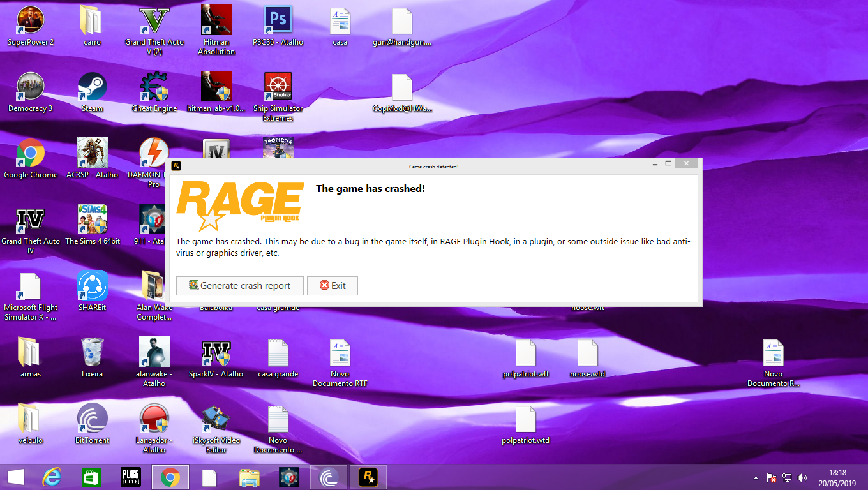The image size is (868, 490).
Task: Select the Democracy 3 desktop shortcut
Action: pos(31,93)
